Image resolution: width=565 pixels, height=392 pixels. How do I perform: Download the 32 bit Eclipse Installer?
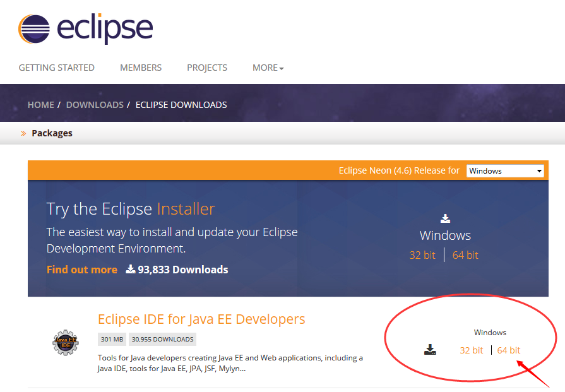[x=422, y=255]
